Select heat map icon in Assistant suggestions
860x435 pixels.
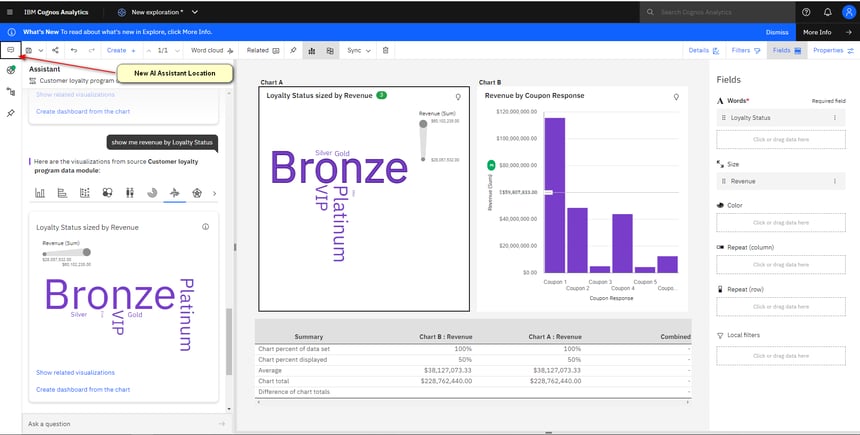(84, 193)
